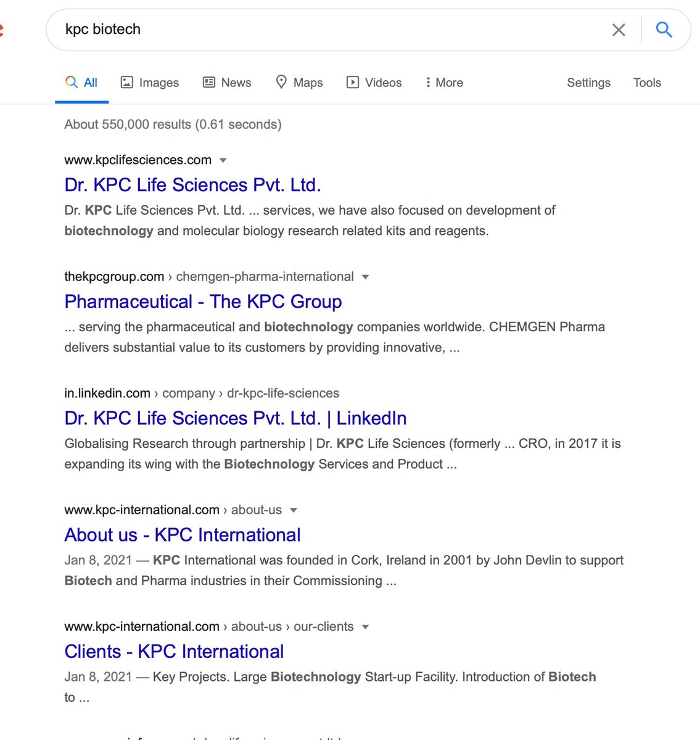The height and width of the screenshot is (740, 700).
Task: Click 'About 550,000 results' stats text
Action: point(173,125)
